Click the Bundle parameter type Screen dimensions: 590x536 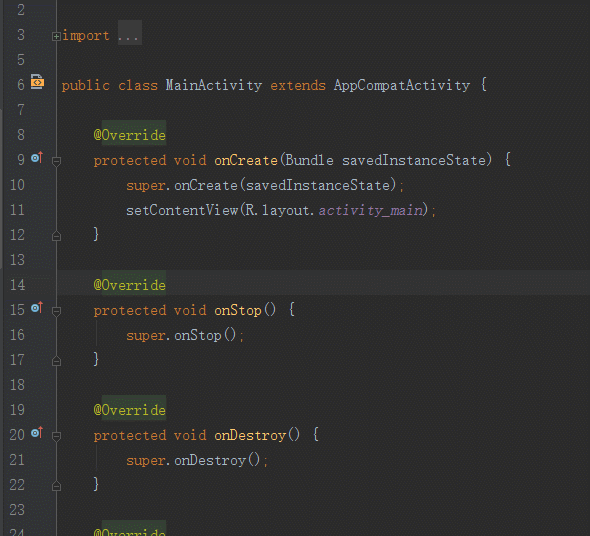tap(309, 160)
